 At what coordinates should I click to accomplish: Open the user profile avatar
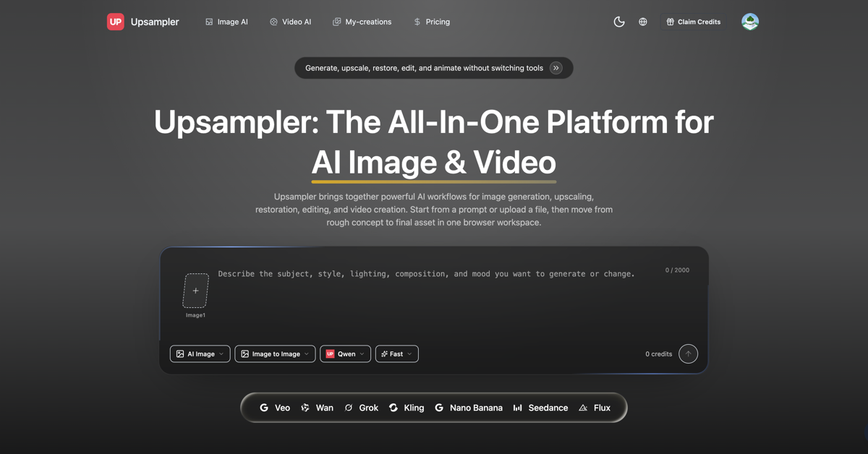(750, 22)
